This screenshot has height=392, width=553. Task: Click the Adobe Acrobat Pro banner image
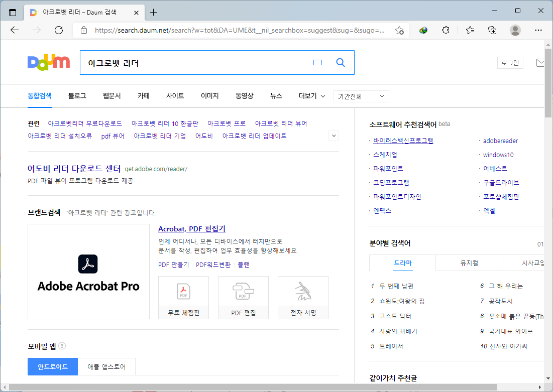pos(88,272)
